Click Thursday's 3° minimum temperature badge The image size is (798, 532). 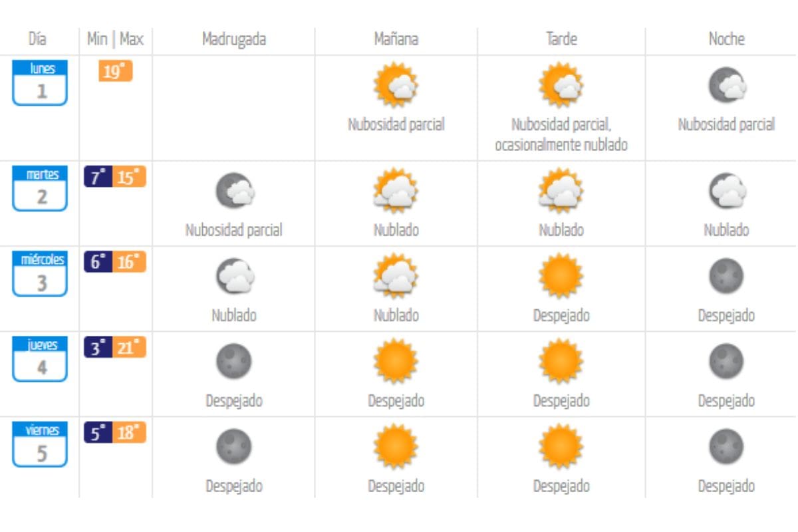[98, 348]
